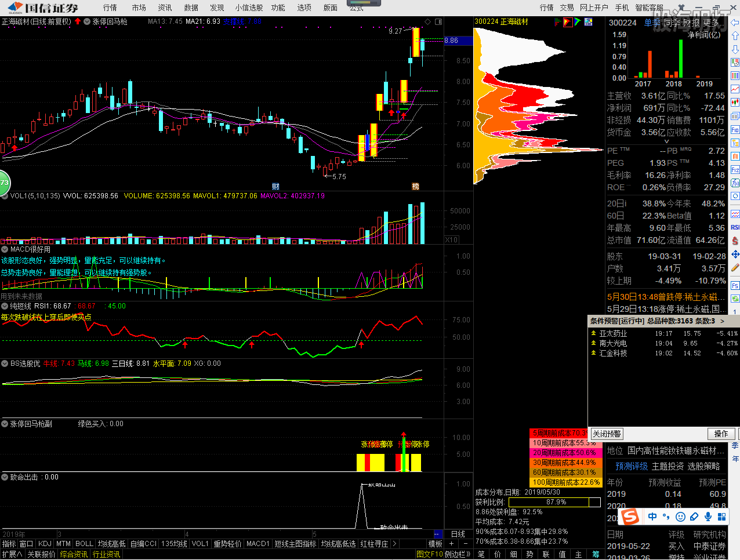Click the 20周期前成本 magenta swatch
740x560 pixels.
pyautogui.click(x=565, y=453)
